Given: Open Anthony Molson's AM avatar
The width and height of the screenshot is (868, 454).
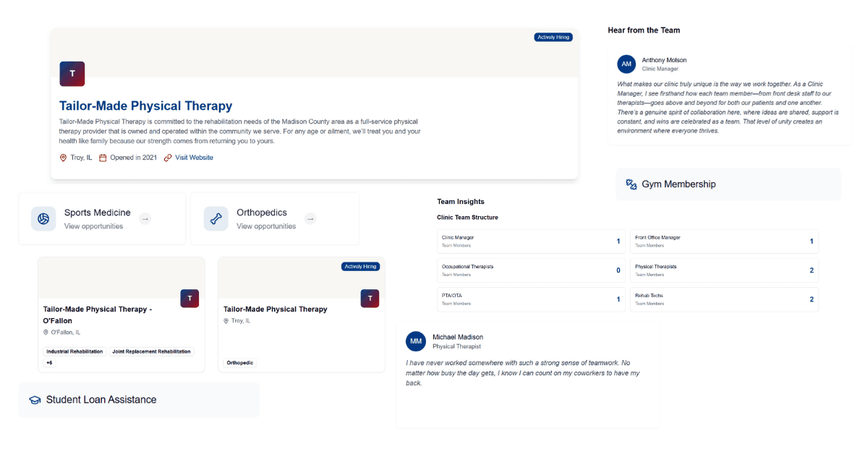Looking at the screenshot, I should pyautogui.click(x=626, y=64).
